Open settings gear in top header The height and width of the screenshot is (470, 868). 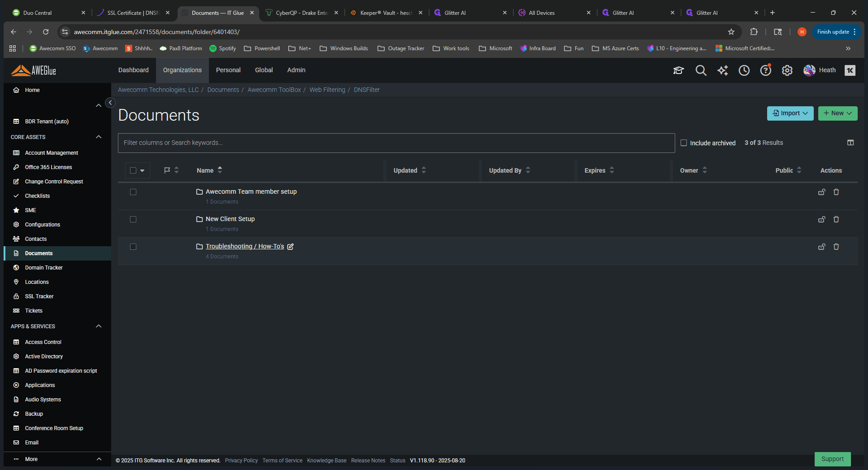[x=787, y=70]
